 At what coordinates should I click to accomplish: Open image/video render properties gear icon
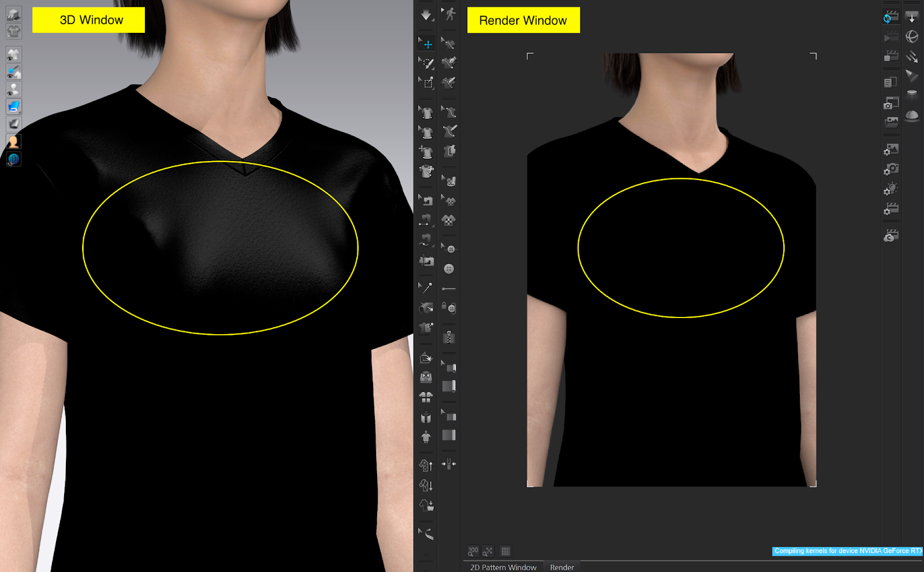(x=891, y=149)
